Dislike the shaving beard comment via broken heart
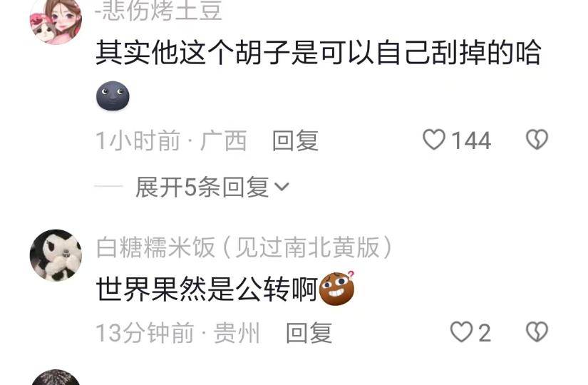588x385 pixels. click(537, 140)
